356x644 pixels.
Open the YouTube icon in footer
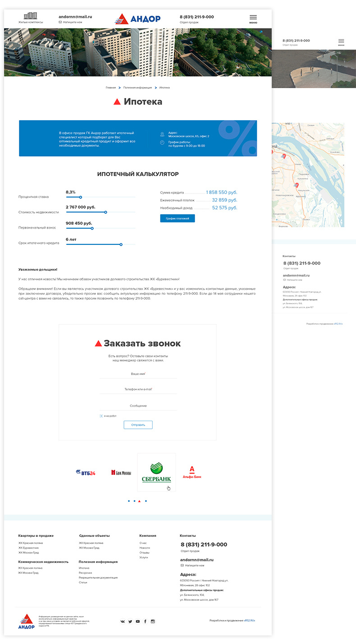point(138,621)
